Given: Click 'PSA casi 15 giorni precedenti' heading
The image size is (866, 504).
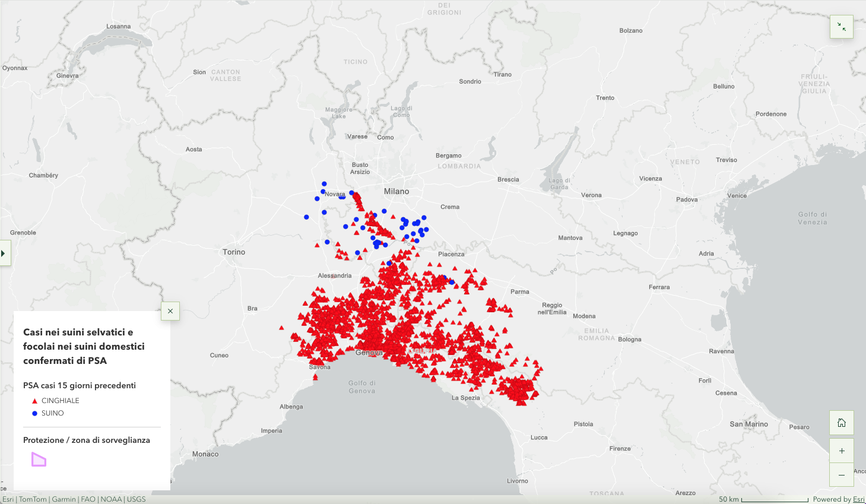Looking at the screenshot, I should (80, 385).
